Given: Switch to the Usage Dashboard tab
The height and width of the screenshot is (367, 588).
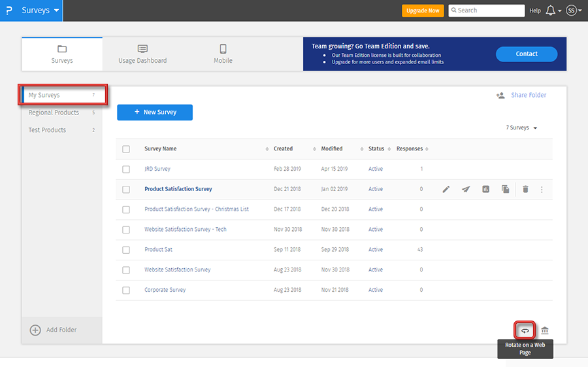Looking at the screenshot, I should pyautogui.click(x=142, y=54).
